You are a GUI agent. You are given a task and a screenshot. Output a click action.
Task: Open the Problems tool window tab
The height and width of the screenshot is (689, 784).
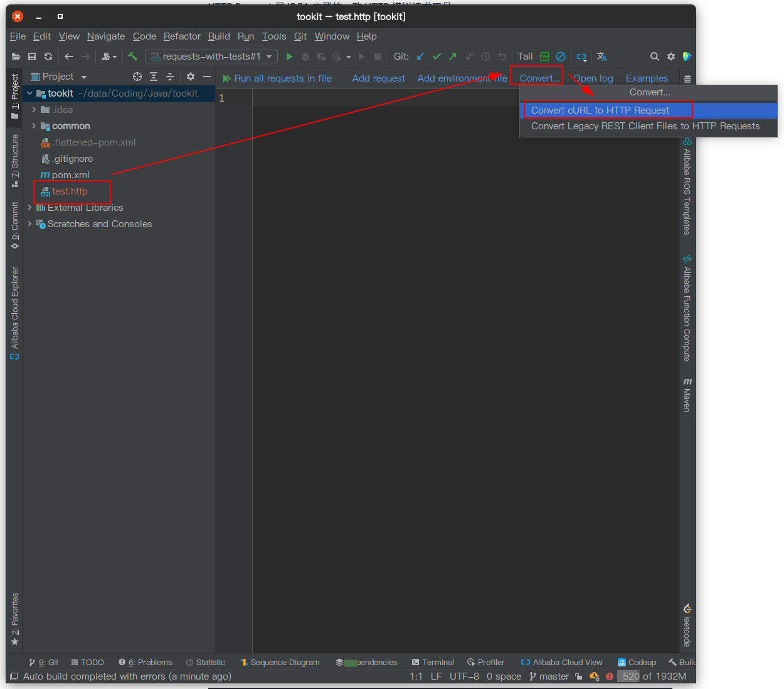coord(146,663)
